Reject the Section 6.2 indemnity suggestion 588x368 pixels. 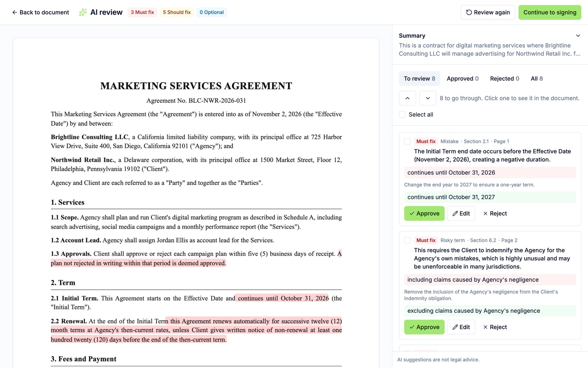click(495, 327)
